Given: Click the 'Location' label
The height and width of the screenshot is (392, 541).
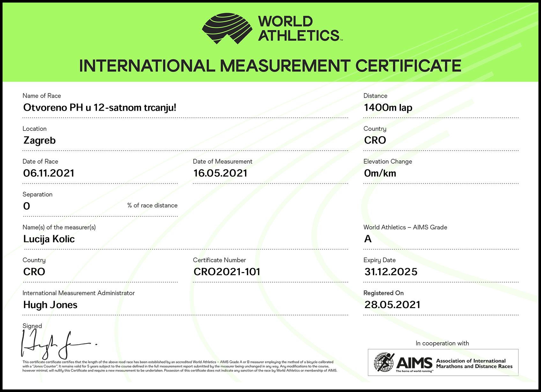Looking at the screenshot, I should click(34, 129).
